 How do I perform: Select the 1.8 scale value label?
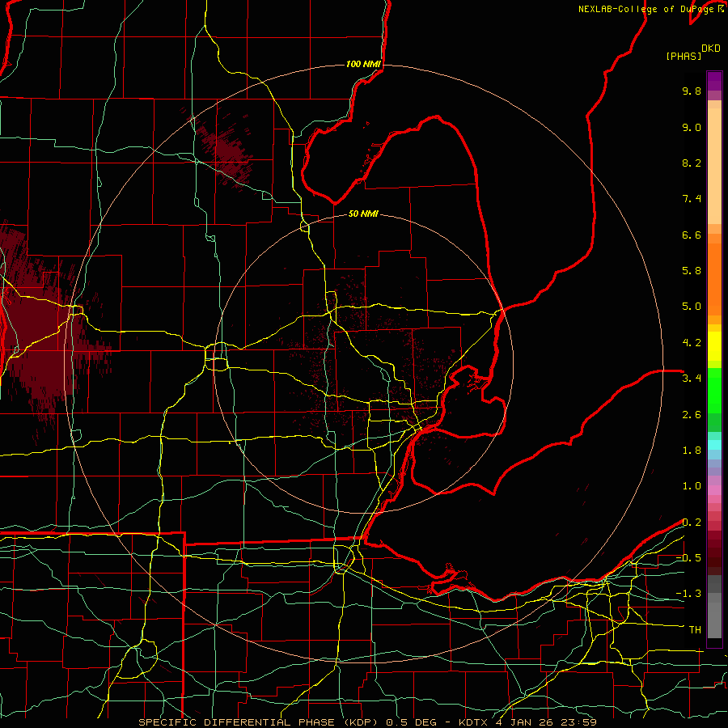[692, 451]
